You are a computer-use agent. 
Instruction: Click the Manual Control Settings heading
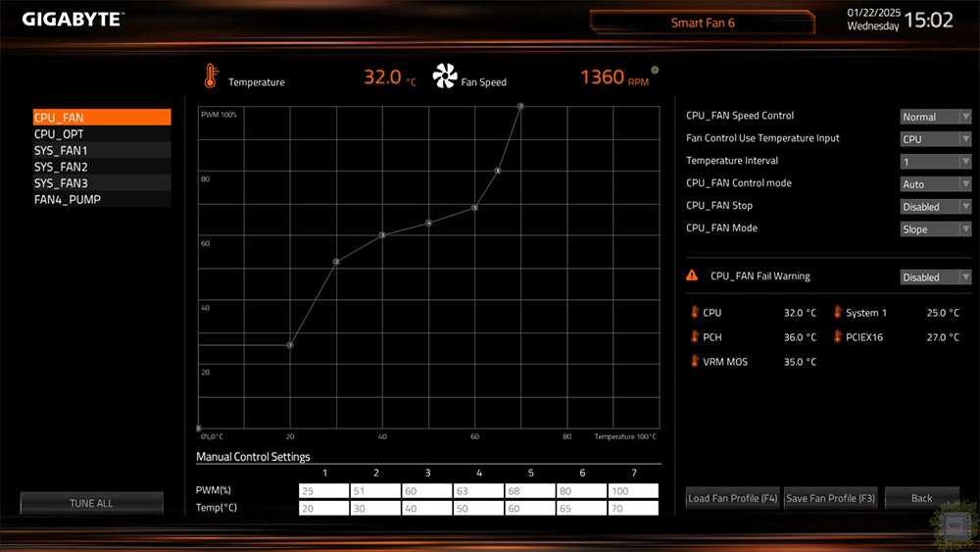pyautogui.click(x=253, y=456)
